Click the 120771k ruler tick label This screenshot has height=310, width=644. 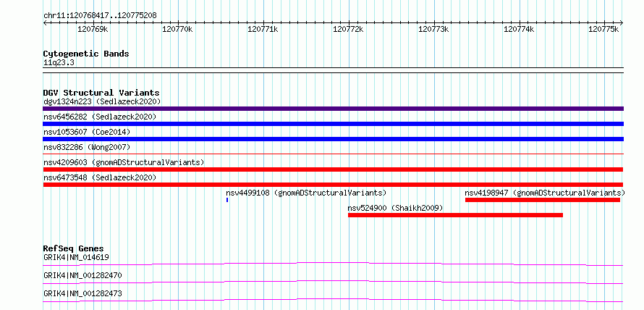[x=263, y=29]
